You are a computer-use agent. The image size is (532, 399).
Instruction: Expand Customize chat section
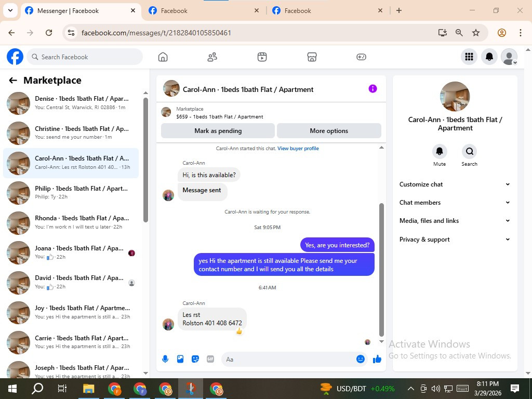click(455, 184)
